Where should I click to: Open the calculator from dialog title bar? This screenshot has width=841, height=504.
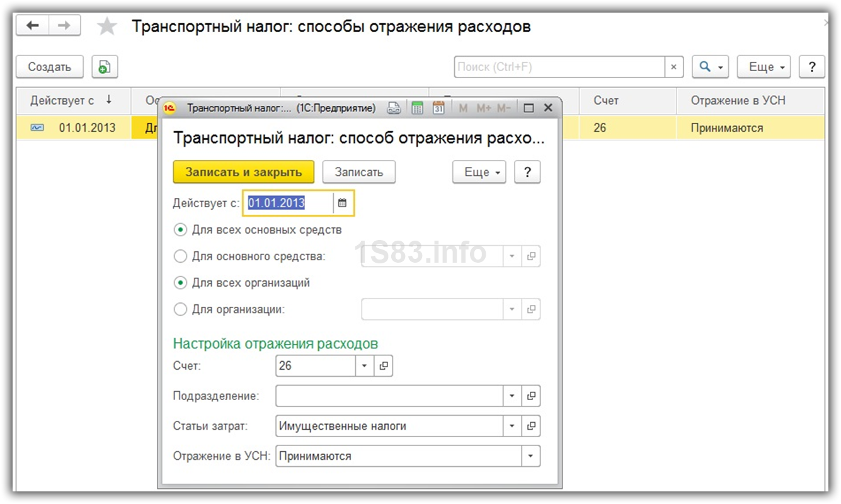[417, 108]
